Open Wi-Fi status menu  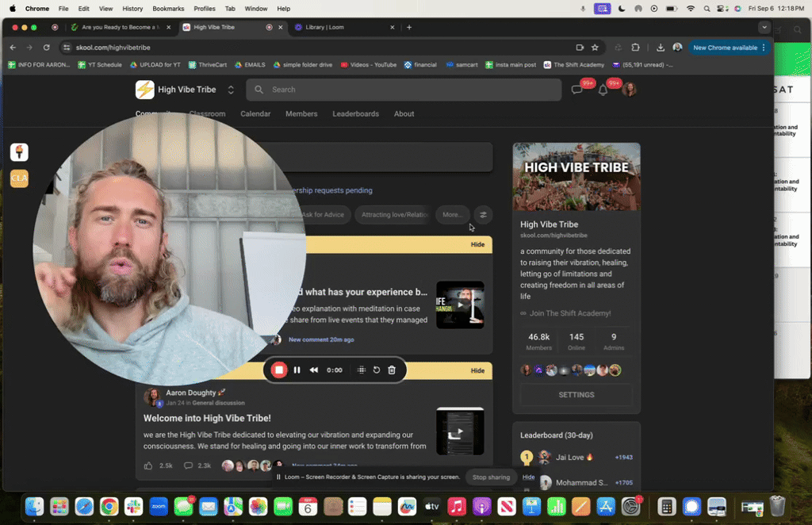691,8
